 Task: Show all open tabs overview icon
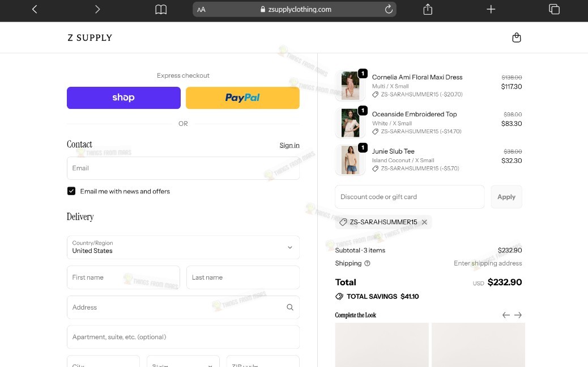pos(554,9)
